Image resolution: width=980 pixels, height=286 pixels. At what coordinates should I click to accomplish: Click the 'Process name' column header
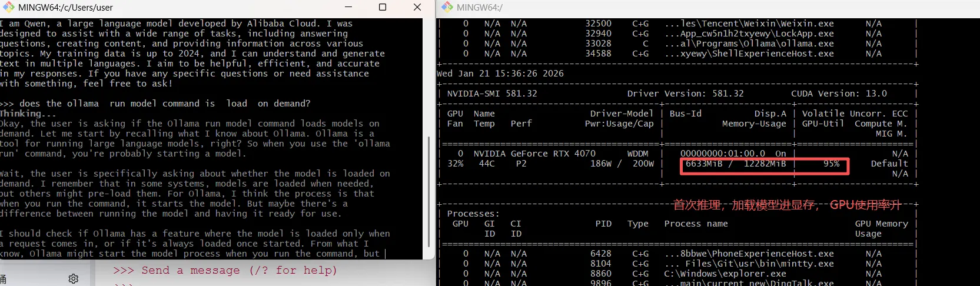(x=696, y=224)
